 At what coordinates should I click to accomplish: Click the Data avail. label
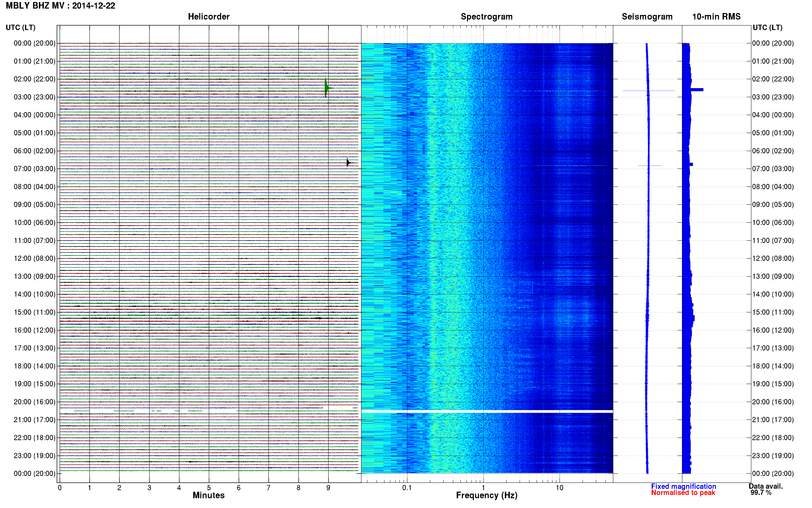pos(766,486)
